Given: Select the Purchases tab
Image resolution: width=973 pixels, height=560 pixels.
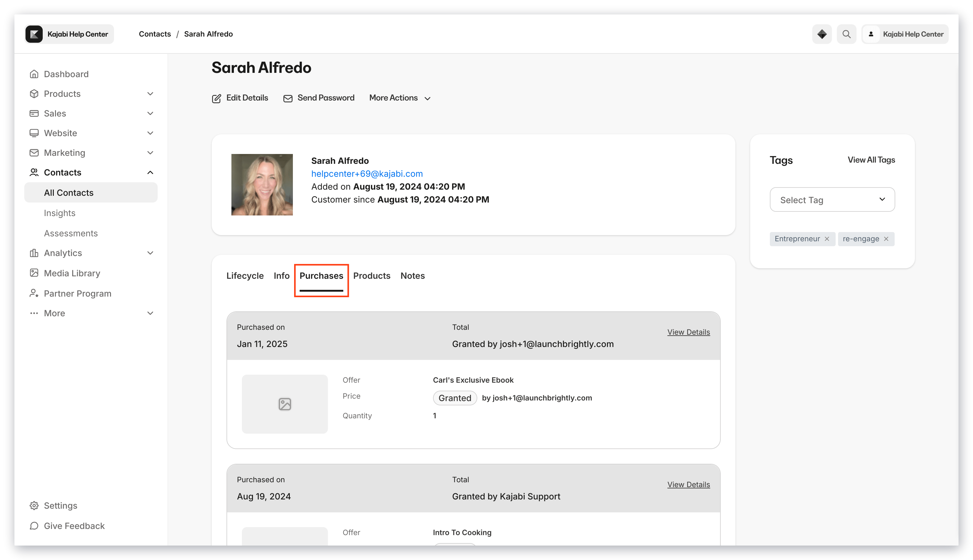Looking at the screenshot, I should (321, 275).
